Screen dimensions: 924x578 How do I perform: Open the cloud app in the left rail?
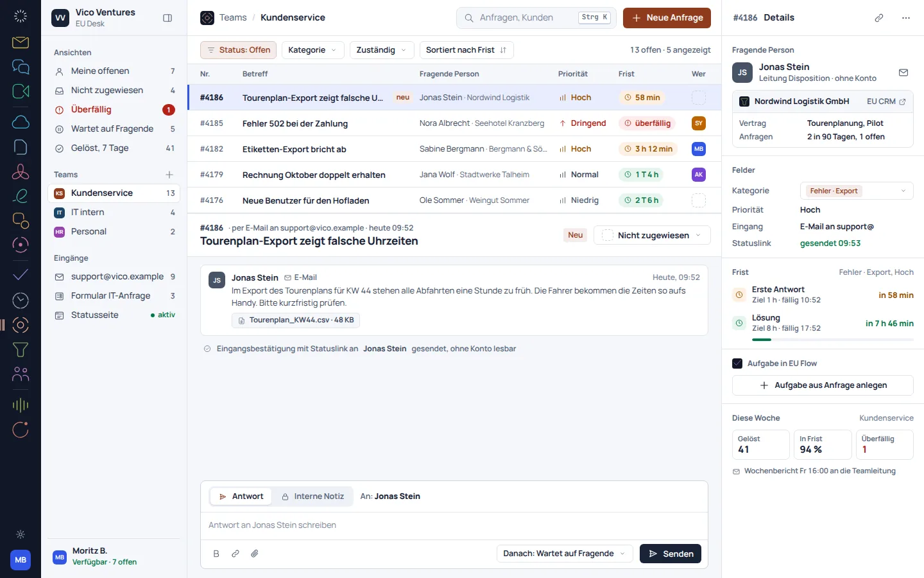(21, 122)
